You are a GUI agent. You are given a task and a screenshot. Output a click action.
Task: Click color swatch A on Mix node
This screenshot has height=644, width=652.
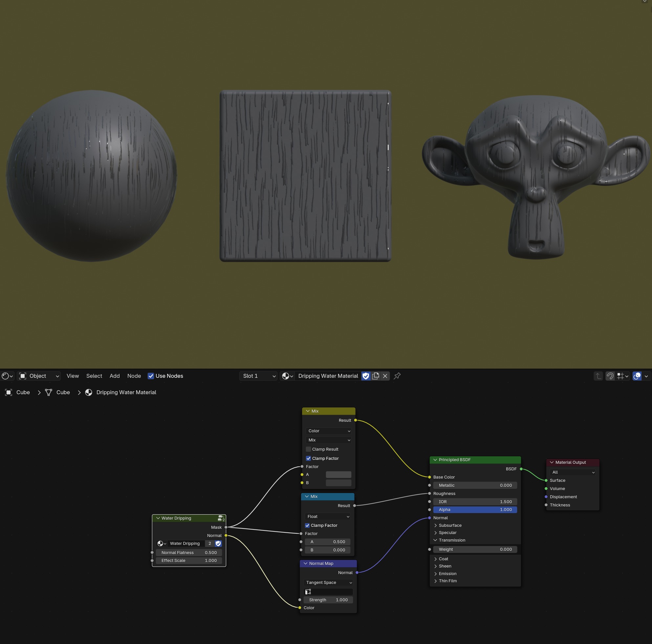tap(338, 475)
